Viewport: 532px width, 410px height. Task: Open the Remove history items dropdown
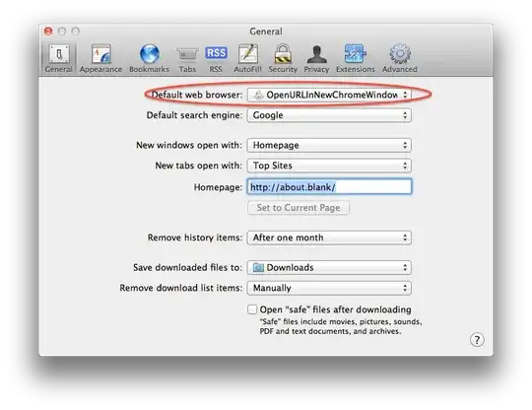pos(329,238)
